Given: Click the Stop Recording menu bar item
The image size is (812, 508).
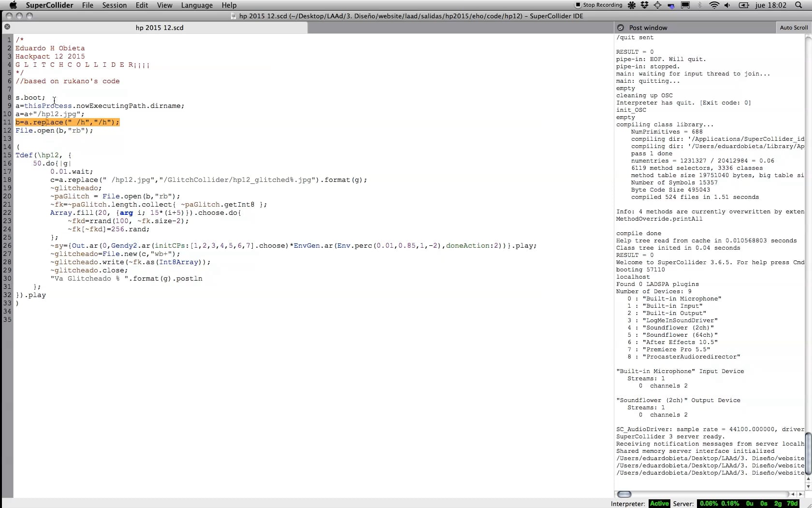Looking at the screenshot, I should (598, 5).
